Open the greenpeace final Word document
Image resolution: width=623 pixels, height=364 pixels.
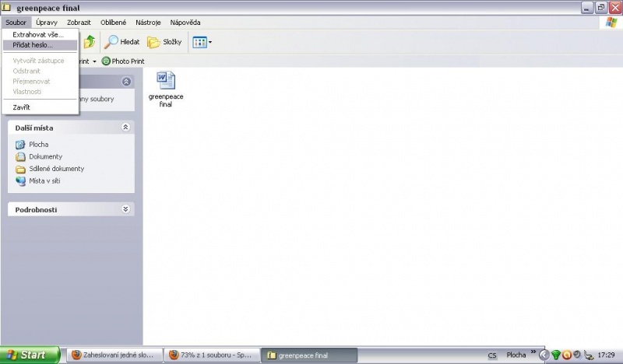(165, 81)
